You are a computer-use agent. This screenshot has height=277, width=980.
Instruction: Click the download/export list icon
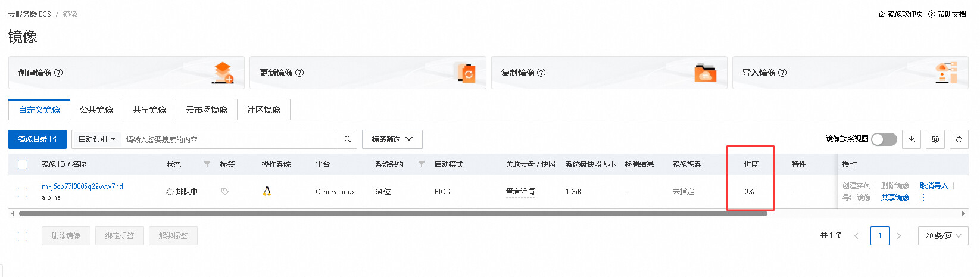pos(912,139)
